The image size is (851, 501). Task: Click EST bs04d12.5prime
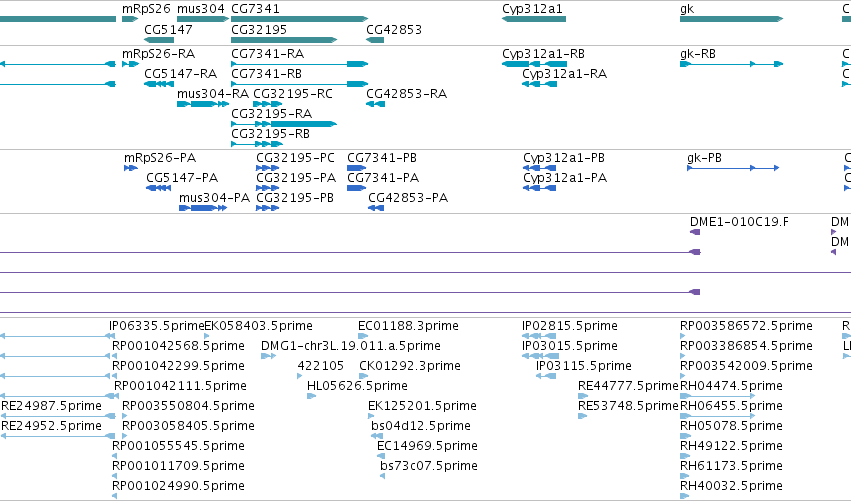pyautogui.click(x=377, y=437)
